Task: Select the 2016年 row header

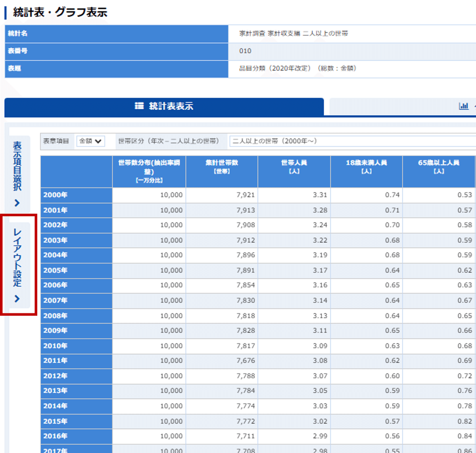Action: pos(77,436)
